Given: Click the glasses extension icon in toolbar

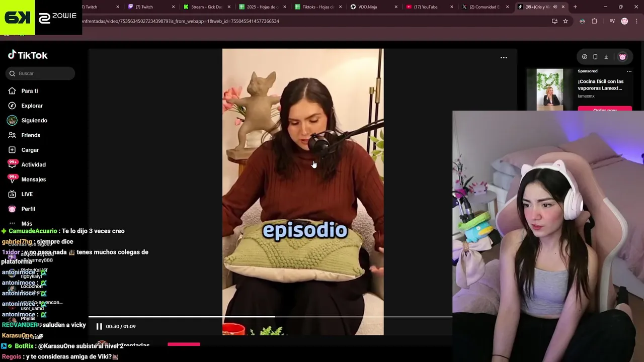Looking at the screenshot, I should point(582,21).
